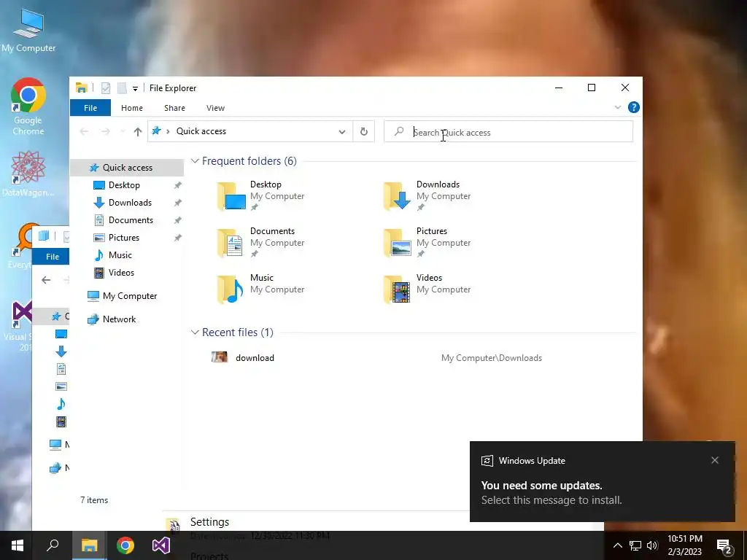Expand the address bar history dropdown
The height and width of the screenshot is (560, 747).
(x=342, y=132)
